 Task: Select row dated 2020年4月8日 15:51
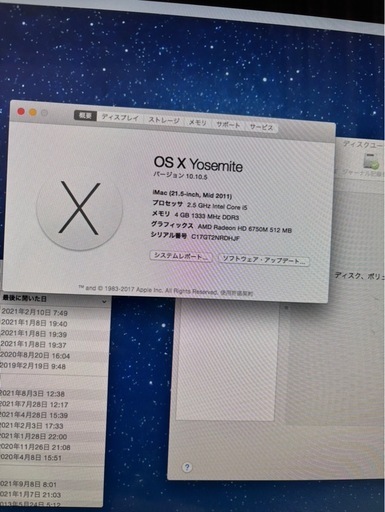(52, 458)
